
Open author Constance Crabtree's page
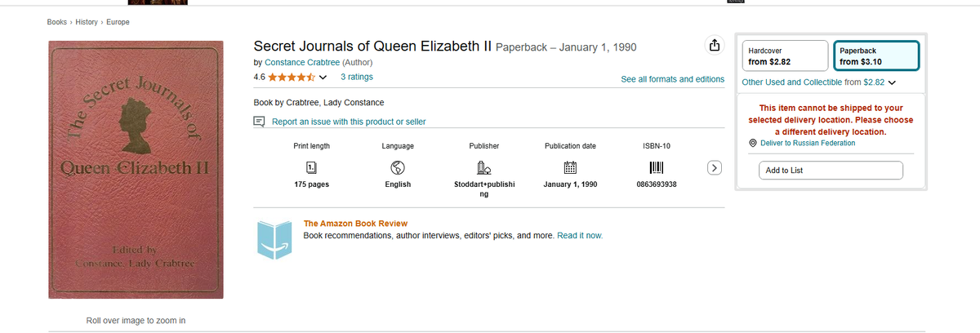[x=302, y=62]
